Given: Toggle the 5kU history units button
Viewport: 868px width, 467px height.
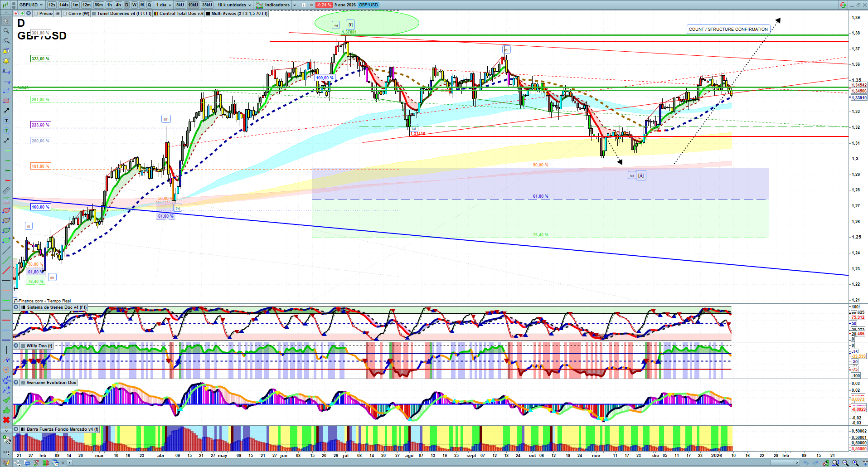Looking at the screenshot, I should click(180, 5).
